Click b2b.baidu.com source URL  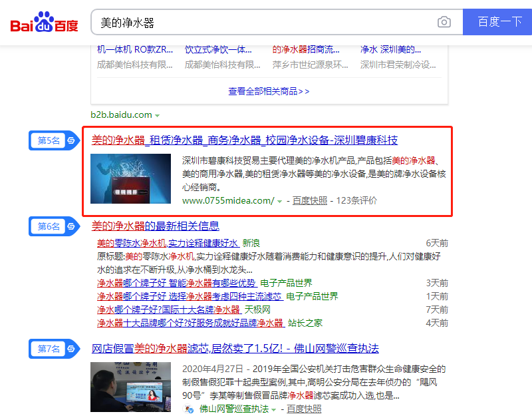121,114
